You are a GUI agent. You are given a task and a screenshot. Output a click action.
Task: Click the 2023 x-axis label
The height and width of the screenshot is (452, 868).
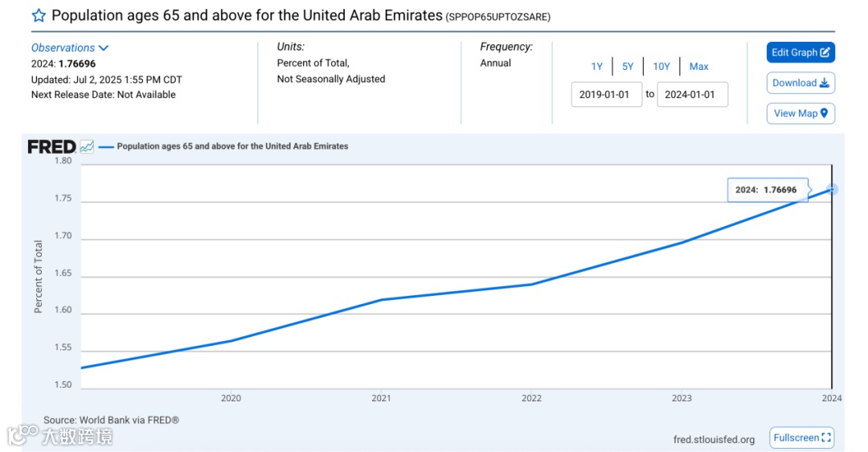point(682,398)
